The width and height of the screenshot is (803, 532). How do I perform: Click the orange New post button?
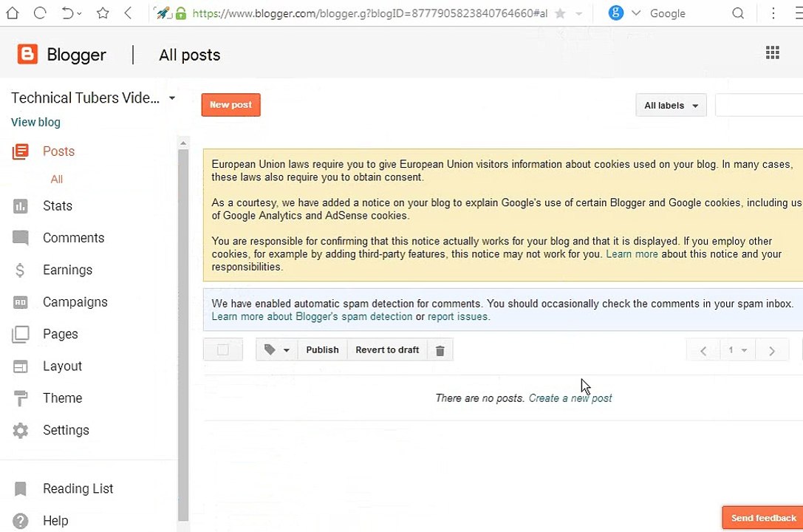pyautogui.click(x=230, y=105)
